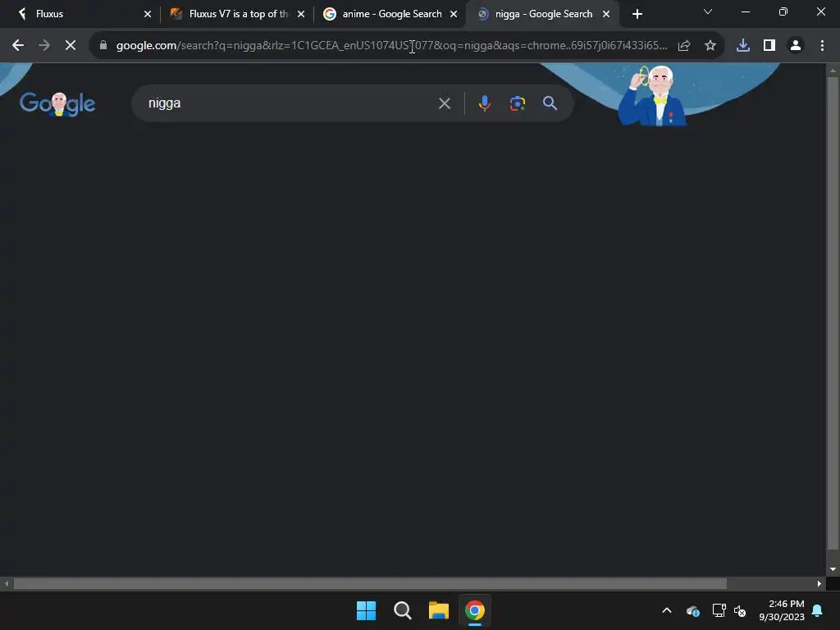Open Chrome downloads
Viewport: 840px width, 630px height.
pyautogui.click(x=742, y=46)
